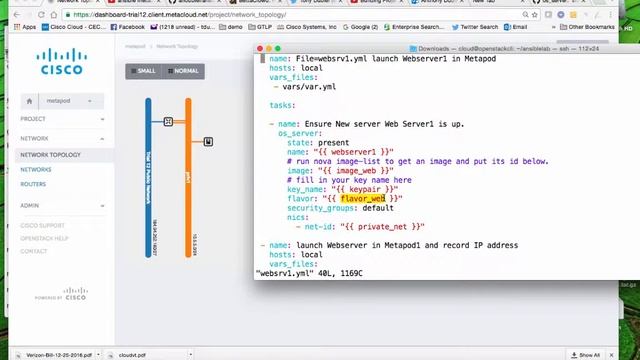Click the Cisco logo in the sidebar
The width and height of the screenshot is (640, 360).
(62, 61)
